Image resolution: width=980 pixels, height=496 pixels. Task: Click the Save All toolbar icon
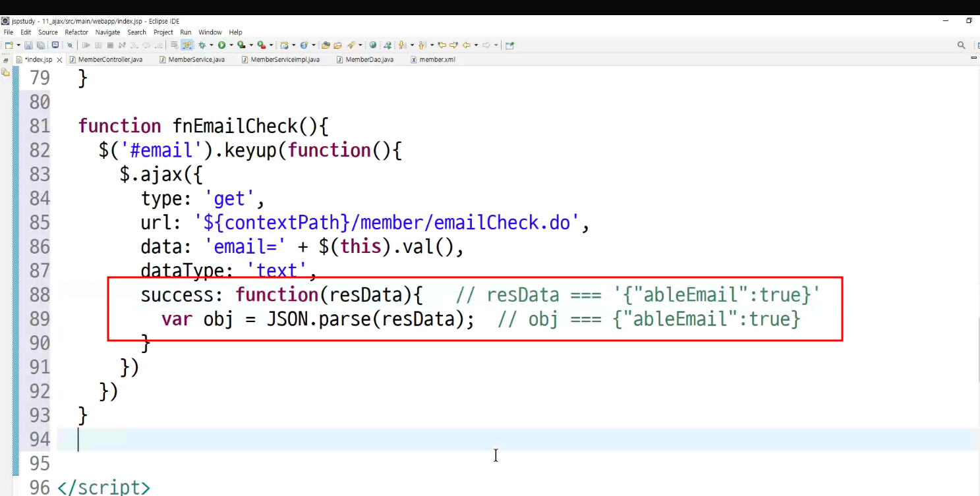[40, 45]
